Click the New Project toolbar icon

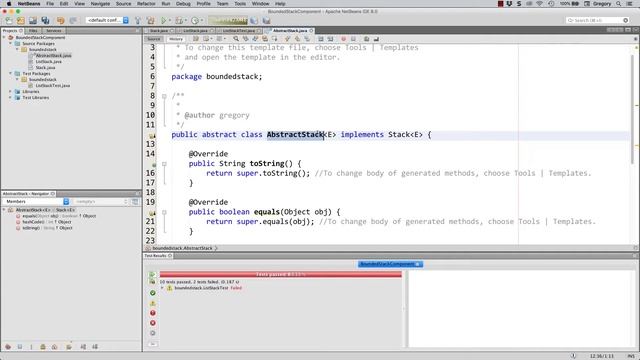pyautogui.click(x=21, y=20)
